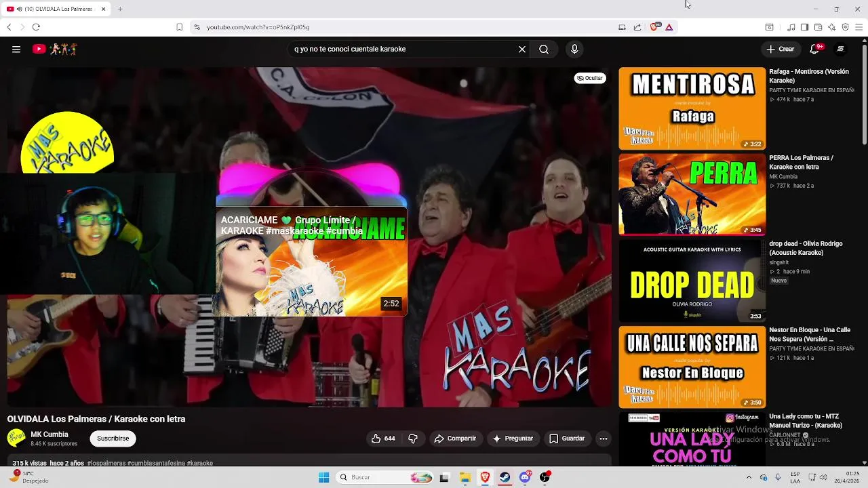This screenshot has width=868, height=488.
Task: Open the Leo AI sparkle icon
Action: [831, 27]
